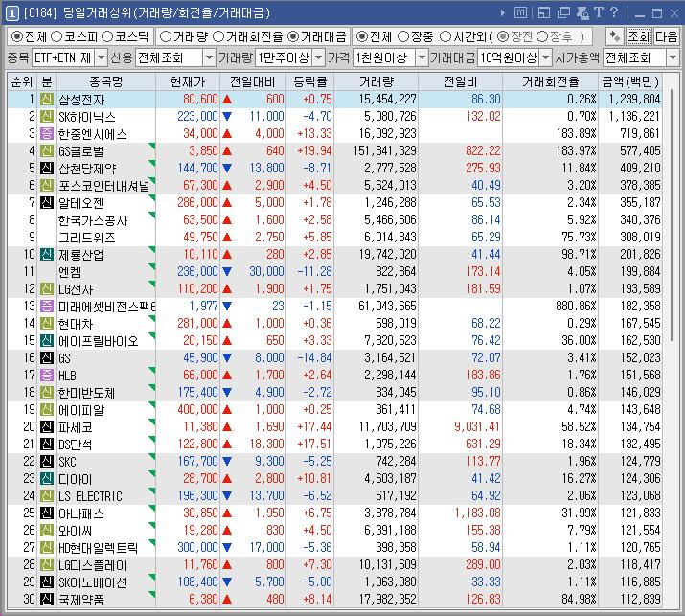Screen dimensions: 685x616
Task: Click the duplicate window icon in title bar
Action: point(563,12)
